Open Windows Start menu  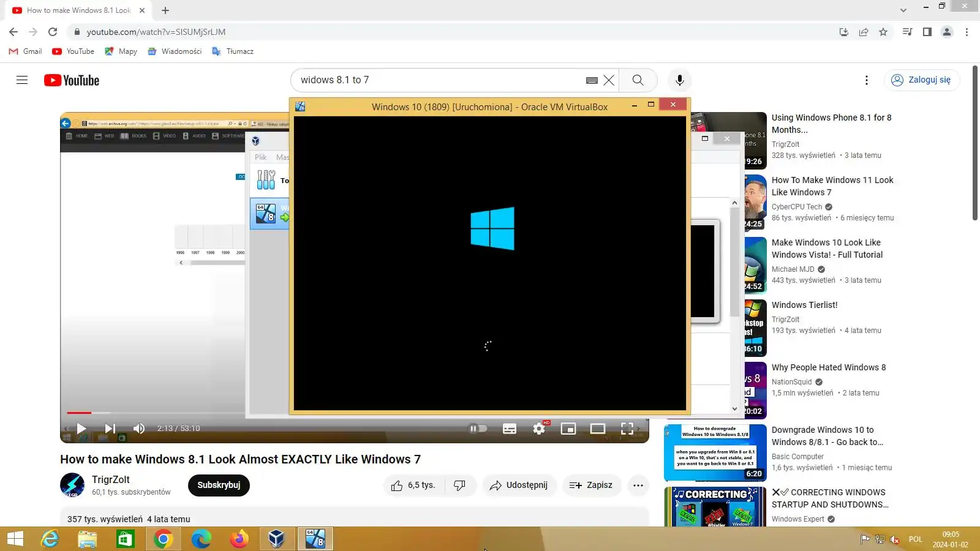[15, 539]
